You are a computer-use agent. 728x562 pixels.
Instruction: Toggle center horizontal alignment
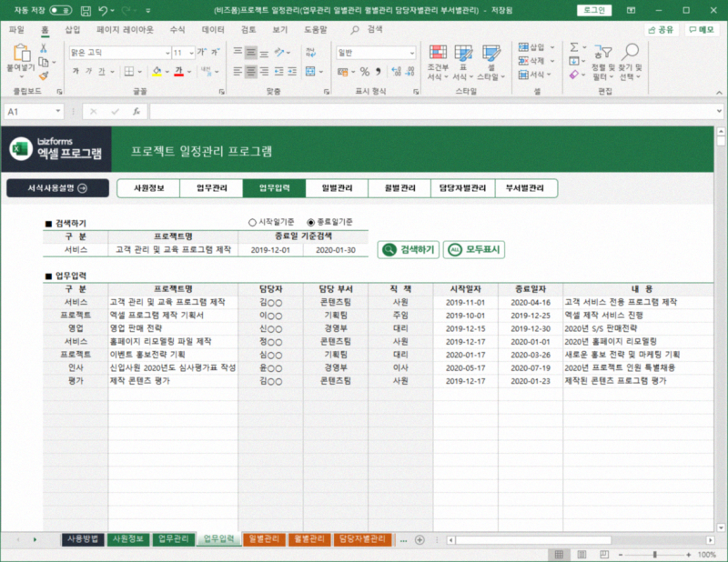(x=251, y=72)
